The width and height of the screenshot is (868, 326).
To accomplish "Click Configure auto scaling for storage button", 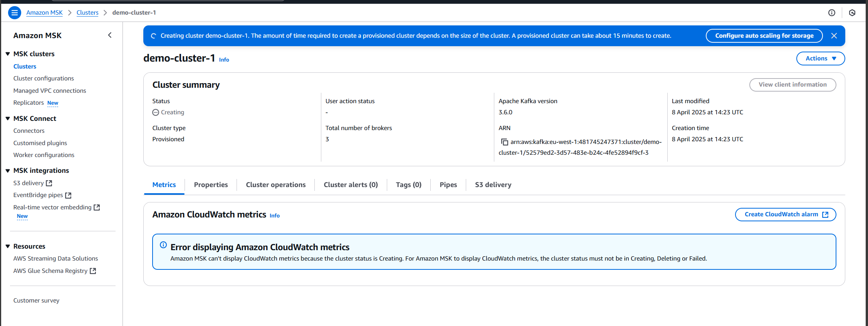I will [x=764, y=36].
